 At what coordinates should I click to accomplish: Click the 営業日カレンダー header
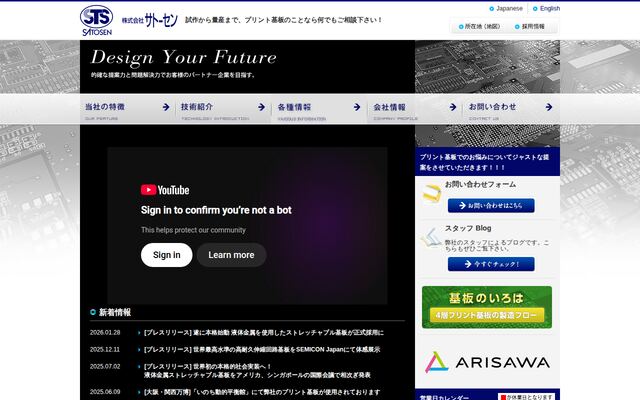(x=444, y=397)
